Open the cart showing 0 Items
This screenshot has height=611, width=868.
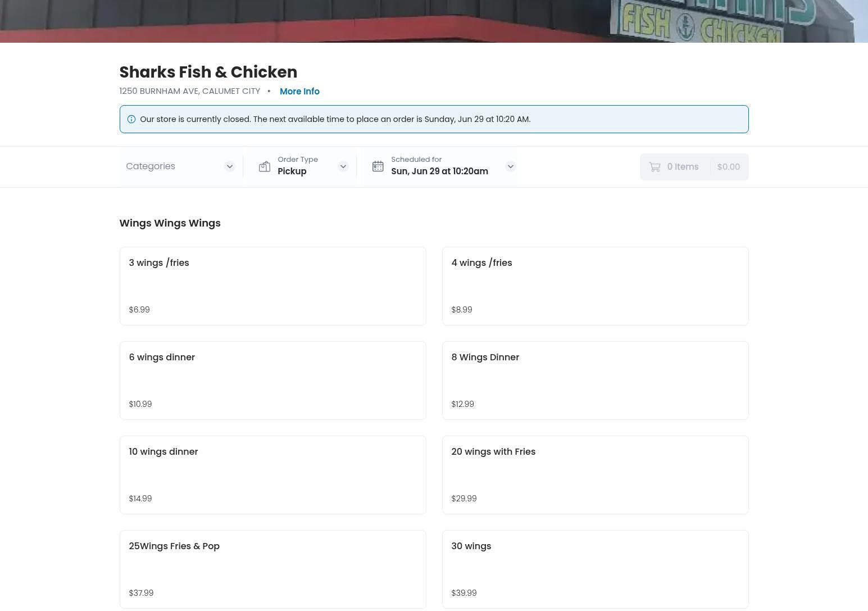(694, 167)
